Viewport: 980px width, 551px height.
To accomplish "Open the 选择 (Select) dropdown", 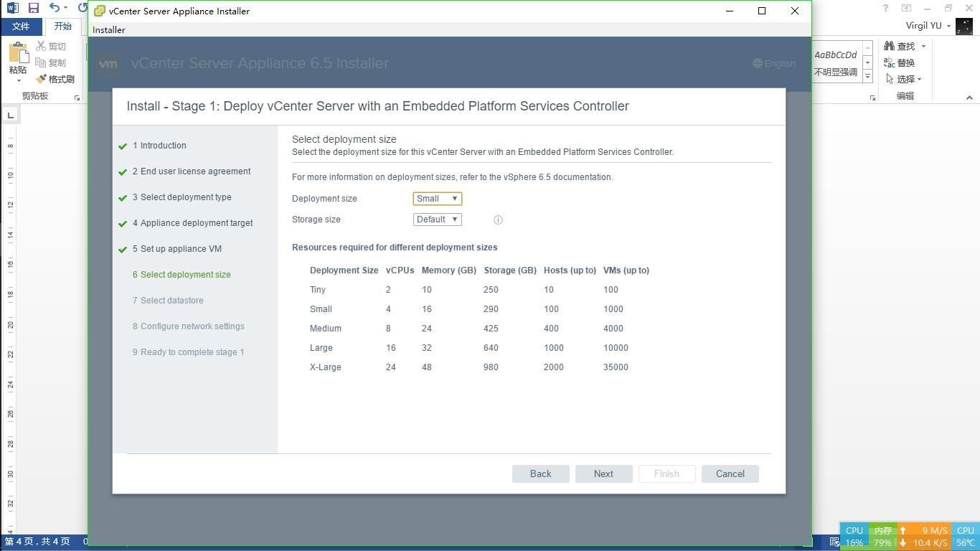I will (903, 79).
